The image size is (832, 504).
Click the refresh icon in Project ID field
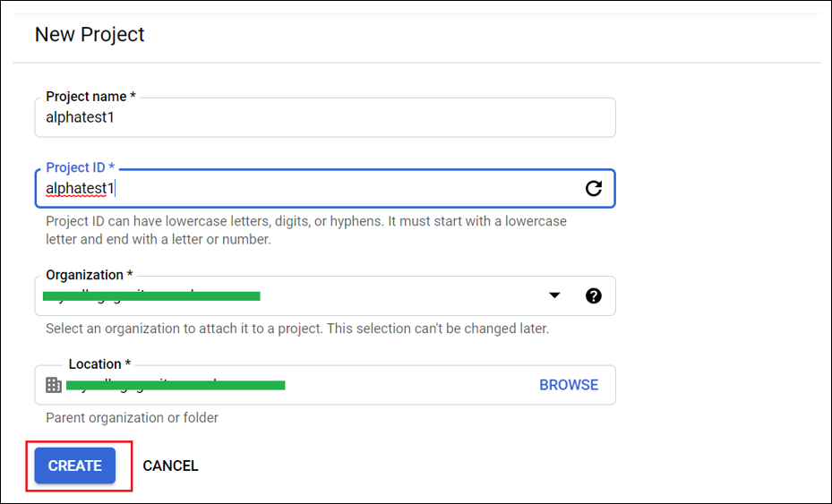[593, 188]
